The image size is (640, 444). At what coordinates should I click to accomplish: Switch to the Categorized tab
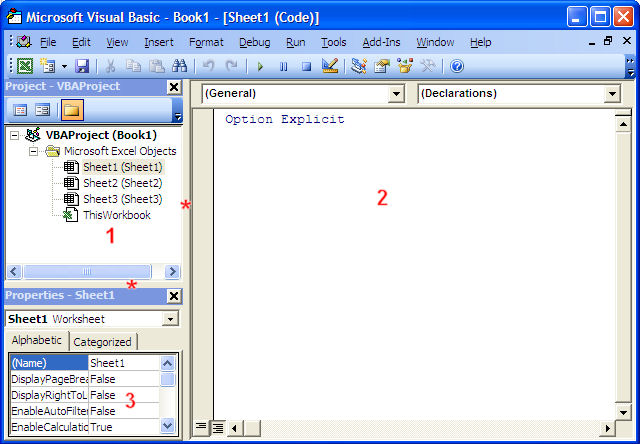102,342
